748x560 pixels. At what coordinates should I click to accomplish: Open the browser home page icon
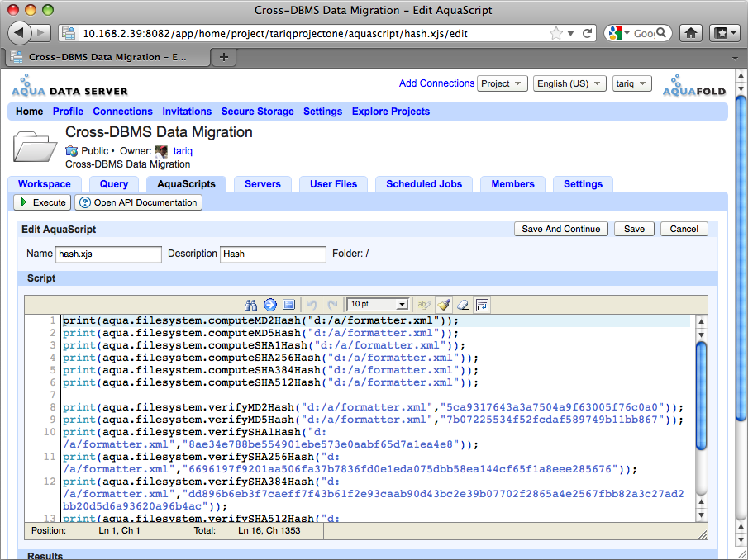[691, 33]
